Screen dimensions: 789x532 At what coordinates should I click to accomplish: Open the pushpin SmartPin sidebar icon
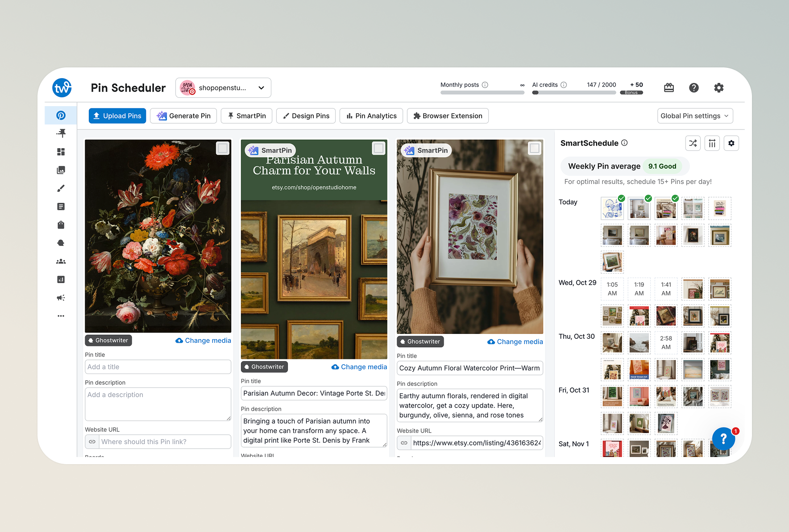[x=61, y=133]
